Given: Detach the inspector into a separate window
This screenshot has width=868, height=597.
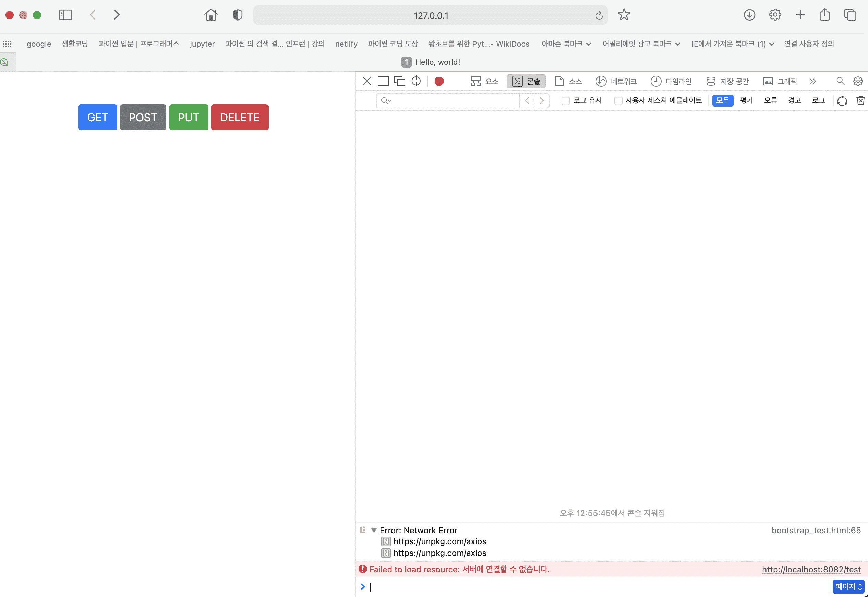Looking at the screenshot, I should 400,81.
